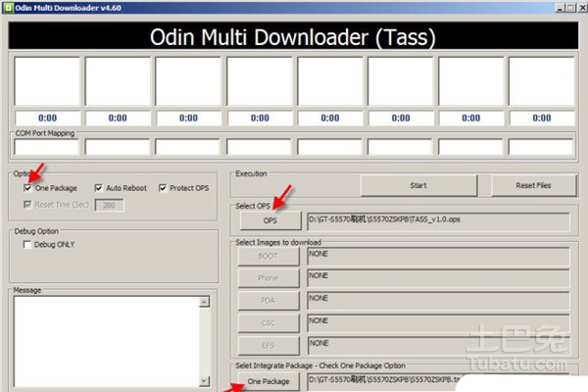
Task: Click the PDA image button
Action: pyautogui.click(x=269, y=301)
